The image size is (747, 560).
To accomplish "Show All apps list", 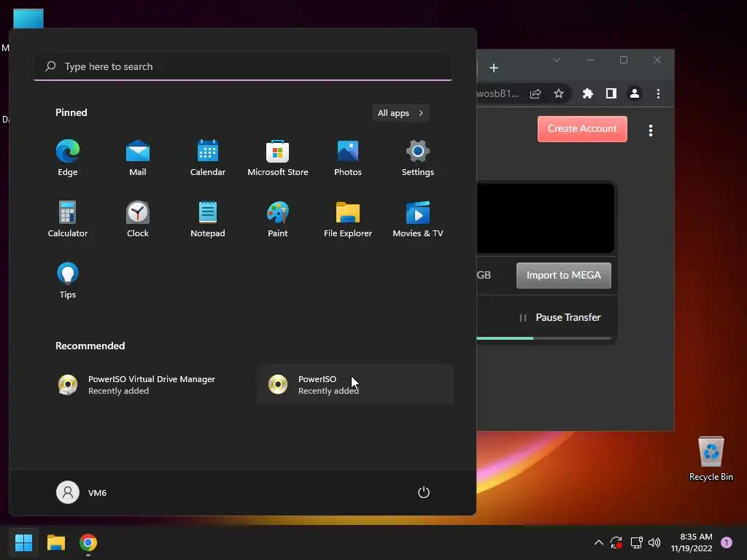I will 400,113.
